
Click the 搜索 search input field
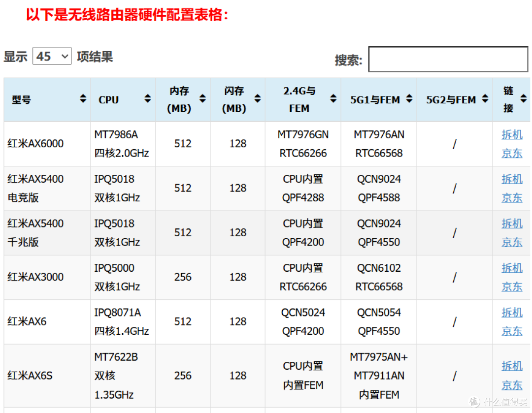(448, 60)
